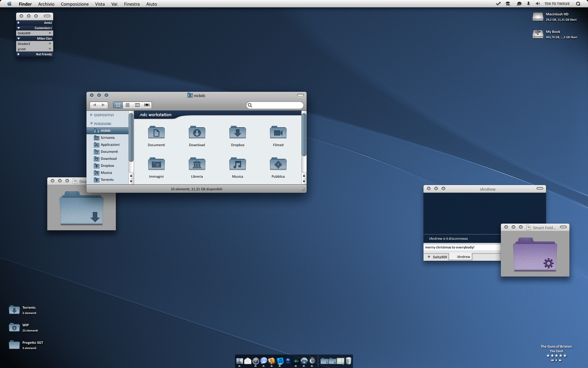Select Deadoc3 in the buddy list
This screenshot has width=588, height=368.
pyautogui.click(x=35, y=44)
